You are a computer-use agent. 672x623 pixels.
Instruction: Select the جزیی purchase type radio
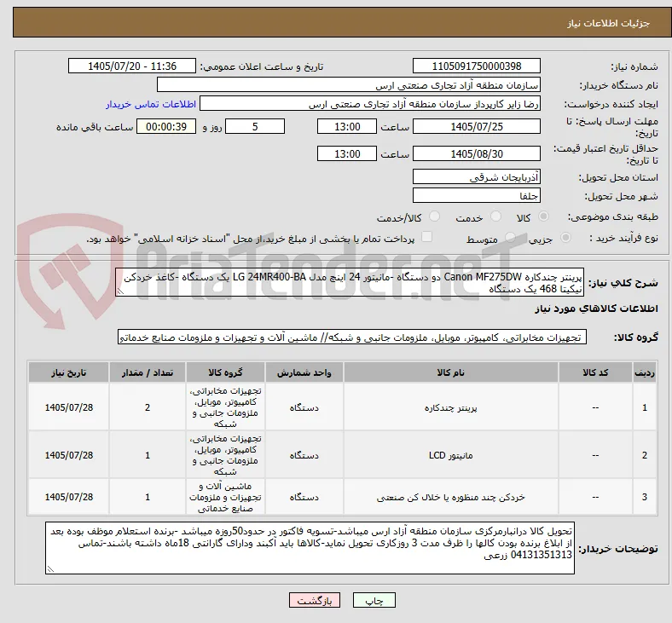pyautogui.click(x=565, y=237)
